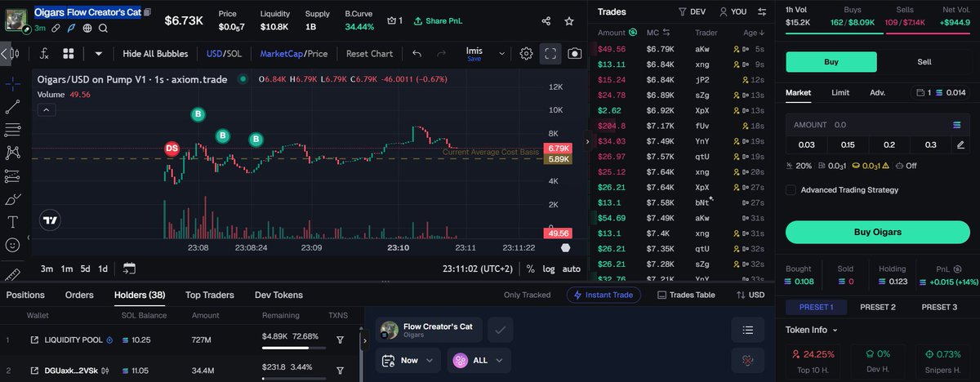Edit the quick buy amounts pencil
The height and width of the screenshot is (382, 980).
click(x=960, y=144)
